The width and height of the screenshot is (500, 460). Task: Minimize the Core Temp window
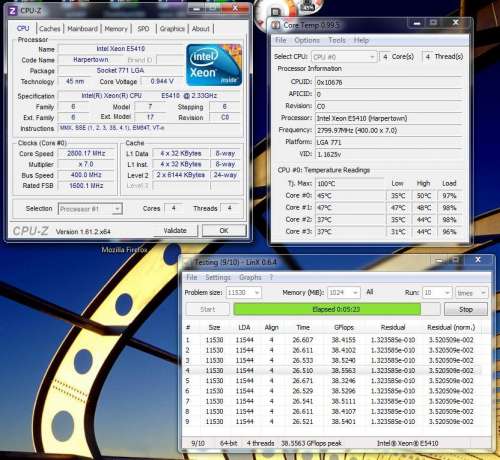point(416,23)
